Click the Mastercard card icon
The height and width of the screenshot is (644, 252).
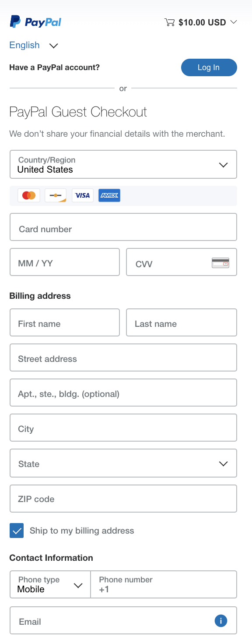coord(29,195)
